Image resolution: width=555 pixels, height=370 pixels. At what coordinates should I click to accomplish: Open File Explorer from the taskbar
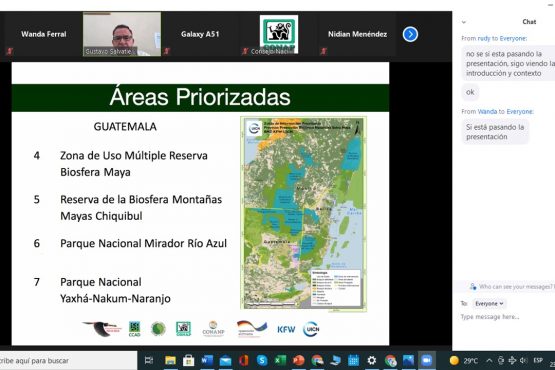click(x=170, y=360)
